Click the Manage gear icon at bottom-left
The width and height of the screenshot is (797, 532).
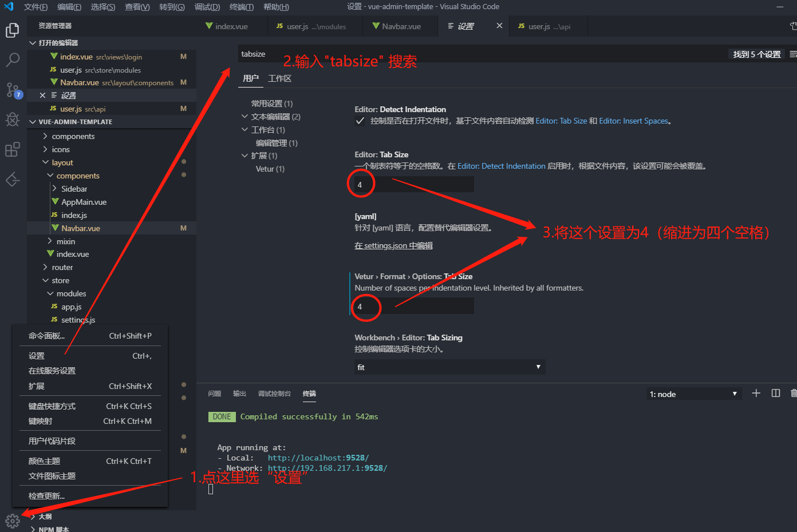(x=13, y=521)
